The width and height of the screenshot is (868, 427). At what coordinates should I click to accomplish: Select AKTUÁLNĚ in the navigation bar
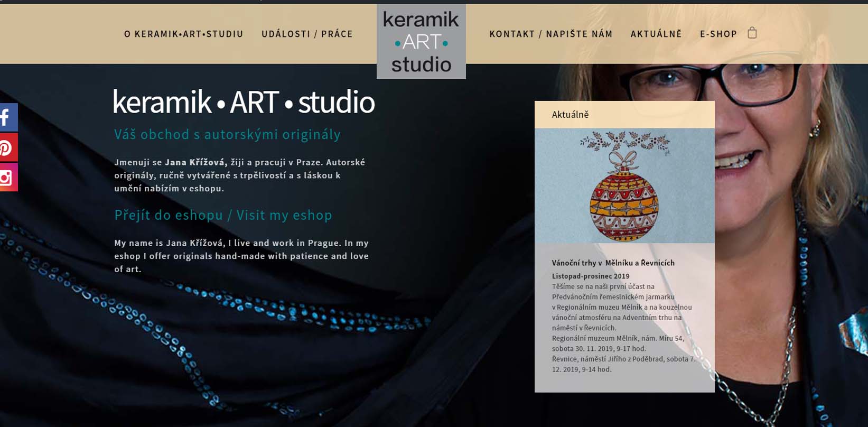(656, 34)
